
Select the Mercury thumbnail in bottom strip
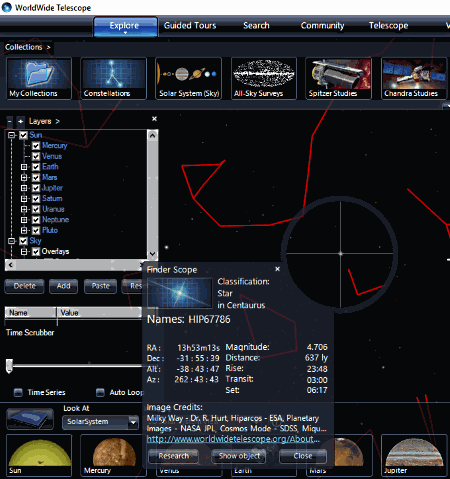click(113, 455)
